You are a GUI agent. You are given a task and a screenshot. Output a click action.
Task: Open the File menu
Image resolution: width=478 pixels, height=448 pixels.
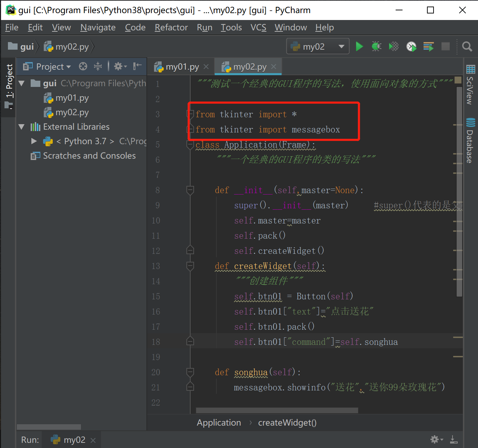[x=12, y=27]
